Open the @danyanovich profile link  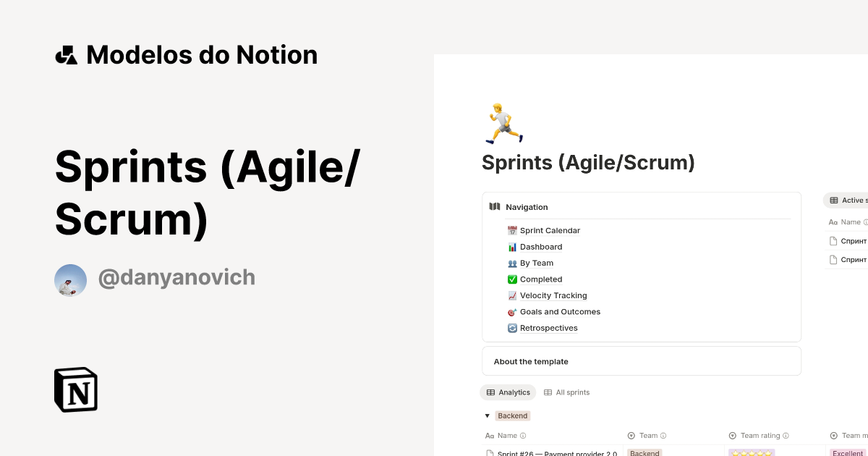(x=177, y=277)
